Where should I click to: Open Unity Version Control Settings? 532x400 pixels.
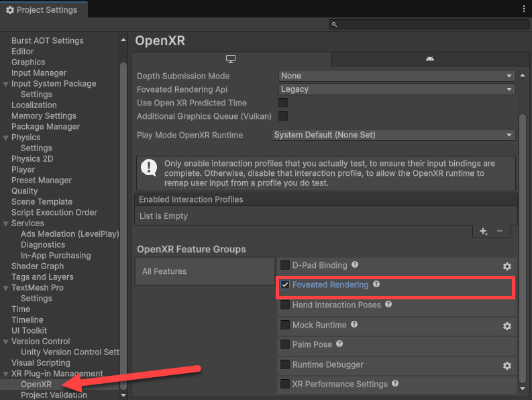70,352
